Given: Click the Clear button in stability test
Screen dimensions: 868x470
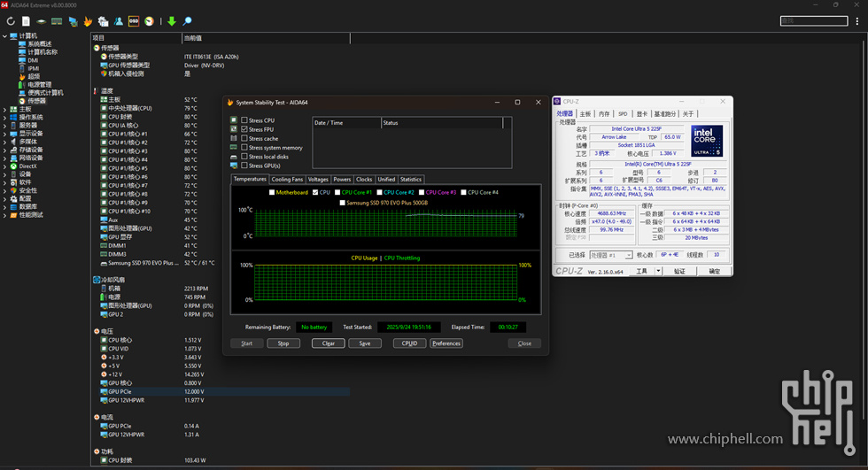Looking at the screenshot, I should (x=329, y=343).
